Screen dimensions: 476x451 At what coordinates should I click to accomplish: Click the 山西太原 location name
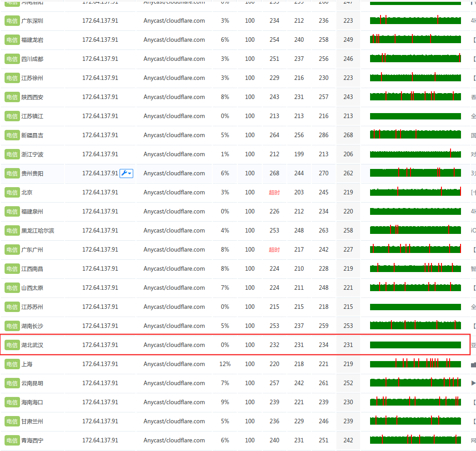[x=32, y=288]
